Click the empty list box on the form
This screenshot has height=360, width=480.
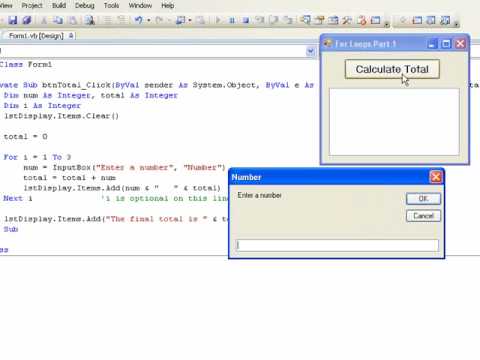pyautogui.click(x=394, y=122)
